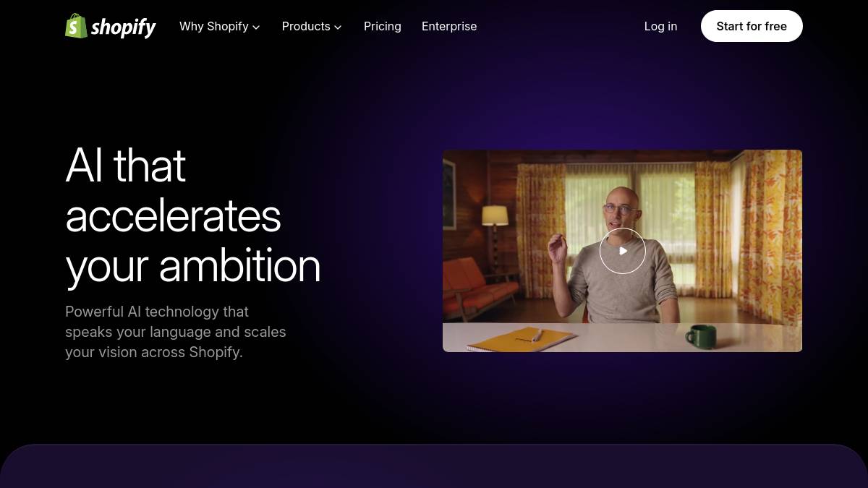Expand the chevron beside Why Shopify
This screenshot has width=868, height=488.
[256, 27]
